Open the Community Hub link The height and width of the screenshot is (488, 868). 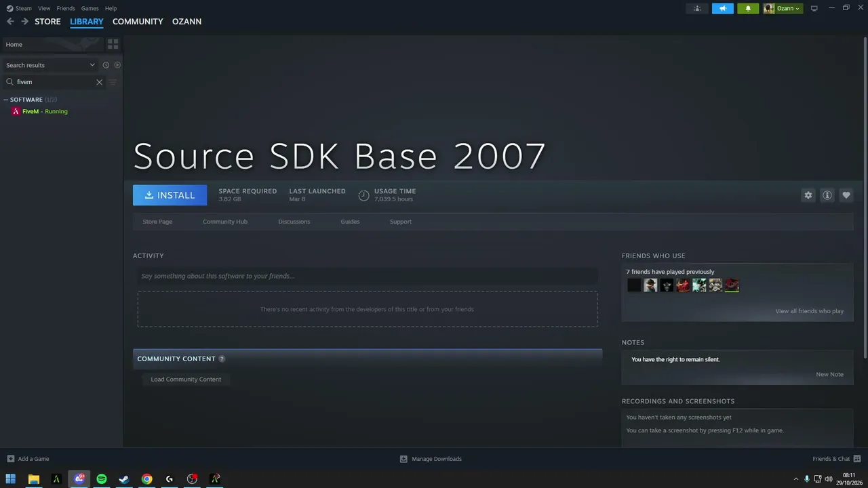click(225, 222)
